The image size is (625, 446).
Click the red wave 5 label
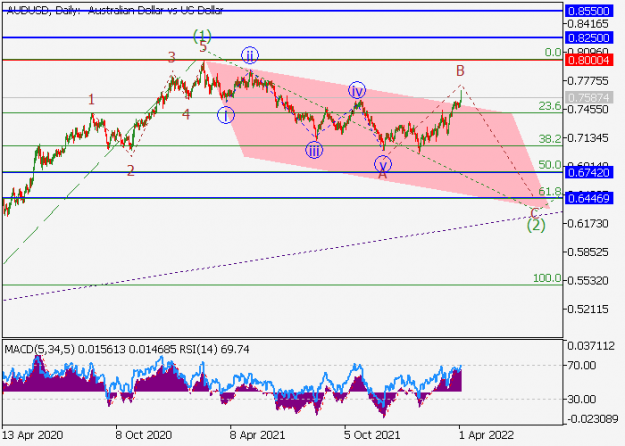click(x=203, y=47)
